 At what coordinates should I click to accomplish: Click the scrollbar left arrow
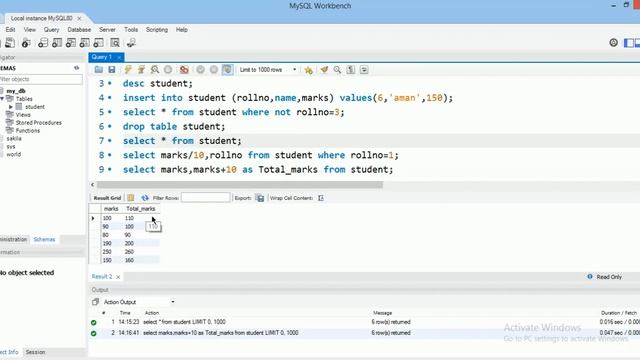(x=93, y=185)
